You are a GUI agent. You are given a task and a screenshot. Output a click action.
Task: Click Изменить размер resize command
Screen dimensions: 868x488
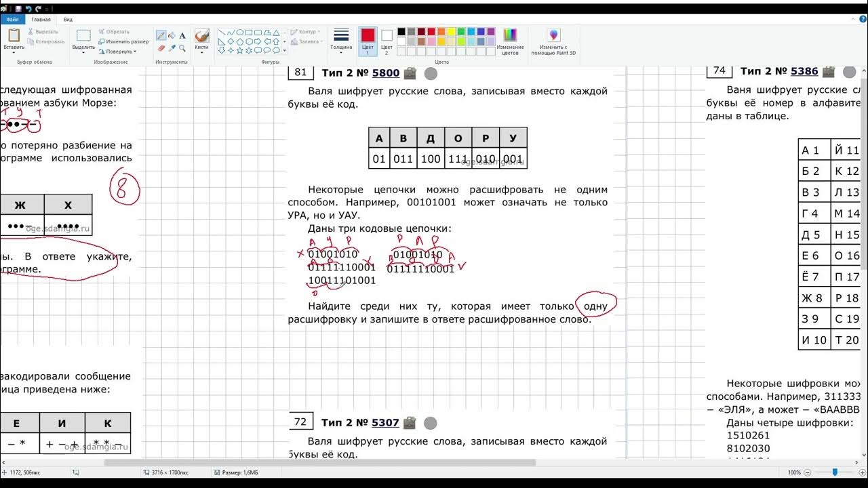(x=123, y=41)
